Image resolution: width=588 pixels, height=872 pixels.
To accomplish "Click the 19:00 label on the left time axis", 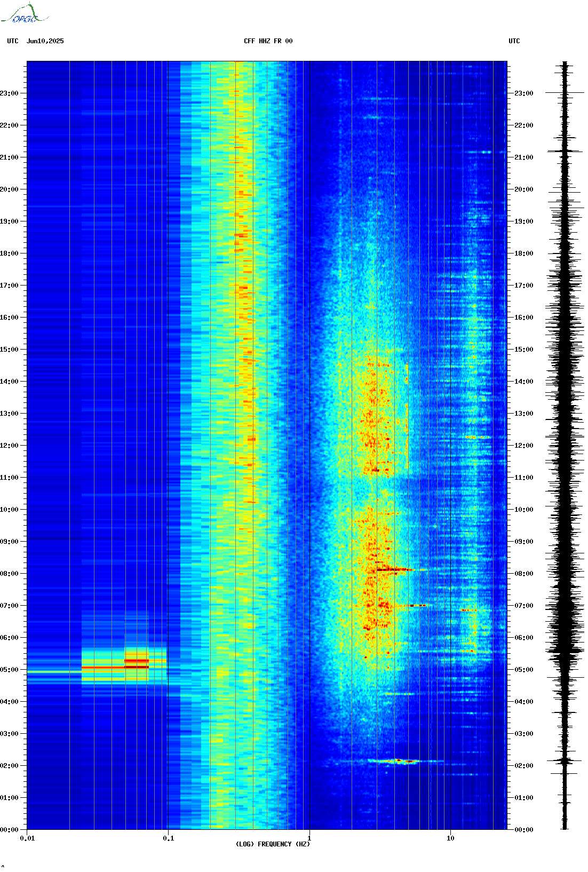I will [x=9, y=221].
